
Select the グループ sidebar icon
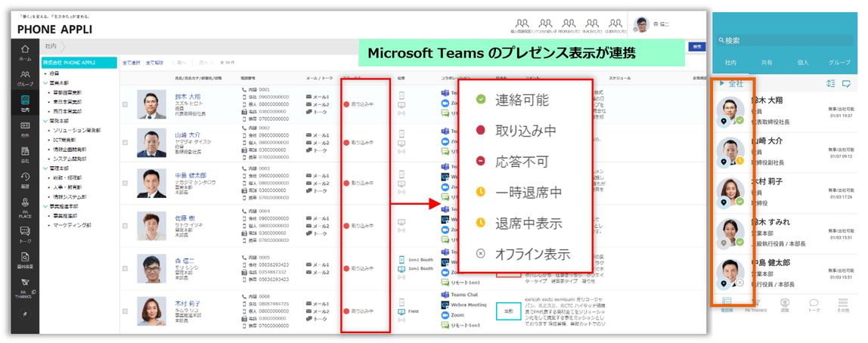[x=25, y=78]
